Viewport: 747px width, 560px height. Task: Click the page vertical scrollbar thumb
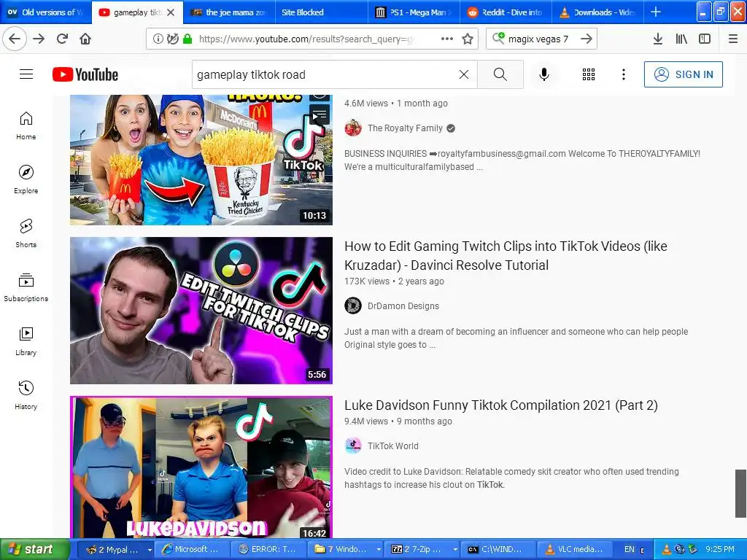[x=740, y=494]
